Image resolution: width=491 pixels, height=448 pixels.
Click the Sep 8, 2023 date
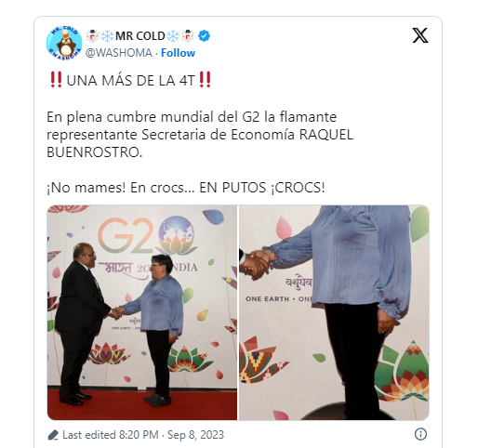click(195, 435)
